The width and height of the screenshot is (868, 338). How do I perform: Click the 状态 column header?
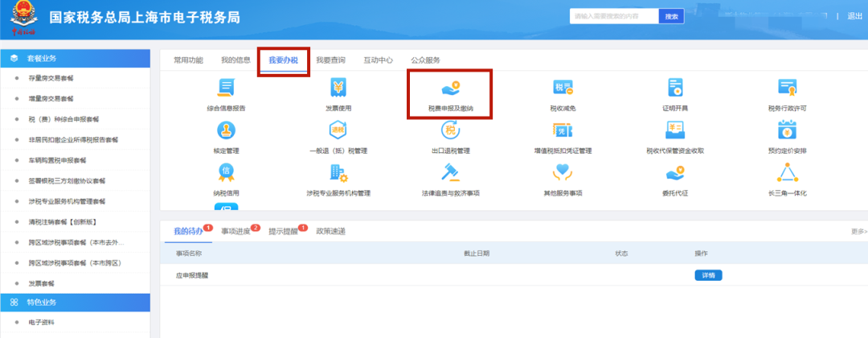click(621, 253)
